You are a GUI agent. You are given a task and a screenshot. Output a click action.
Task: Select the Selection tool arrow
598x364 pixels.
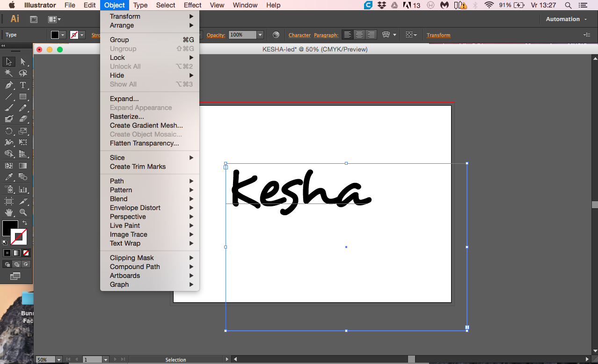[x=8, y=62]
